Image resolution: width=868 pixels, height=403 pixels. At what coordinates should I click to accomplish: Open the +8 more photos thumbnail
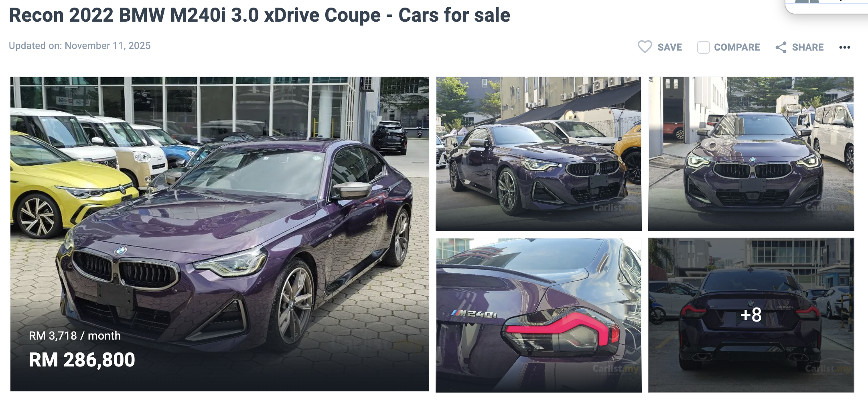pos(751,315)
